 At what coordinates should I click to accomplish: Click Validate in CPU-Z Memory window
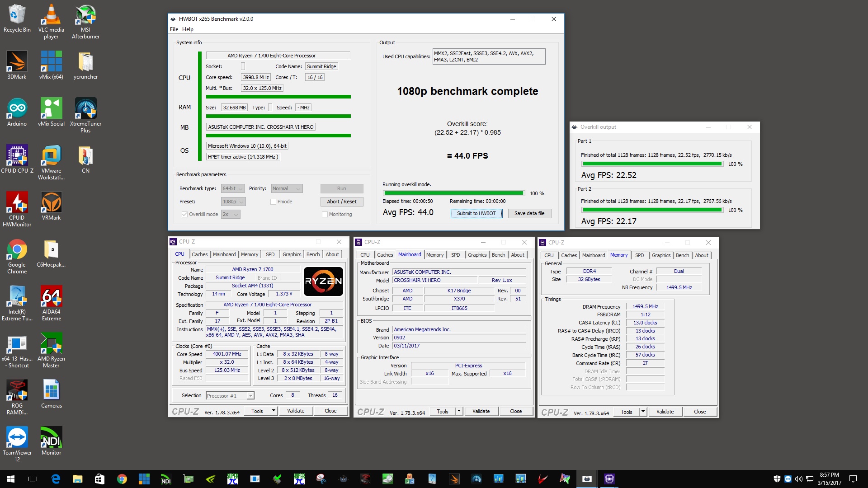tap(665, 412)
